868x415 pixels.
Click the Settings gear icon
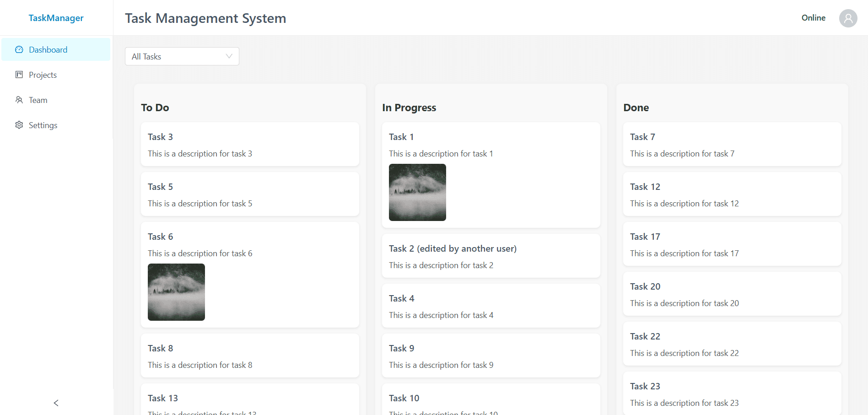19,125
